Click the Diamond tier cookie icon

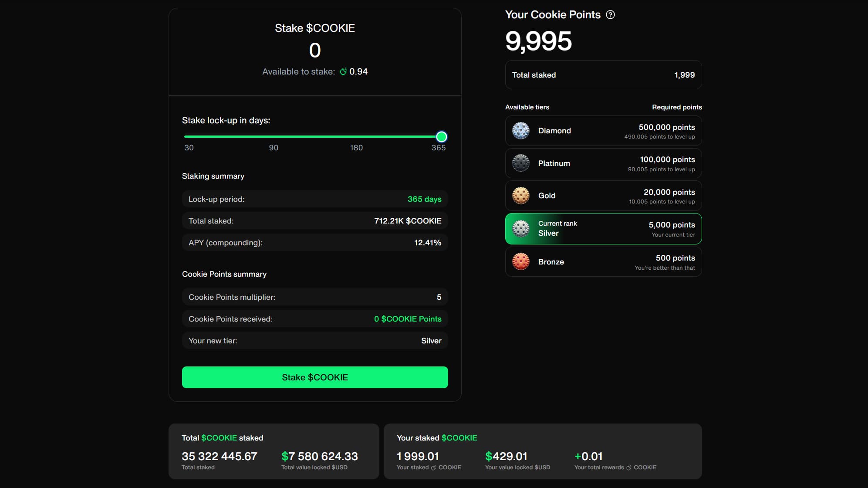coord(520,131)
